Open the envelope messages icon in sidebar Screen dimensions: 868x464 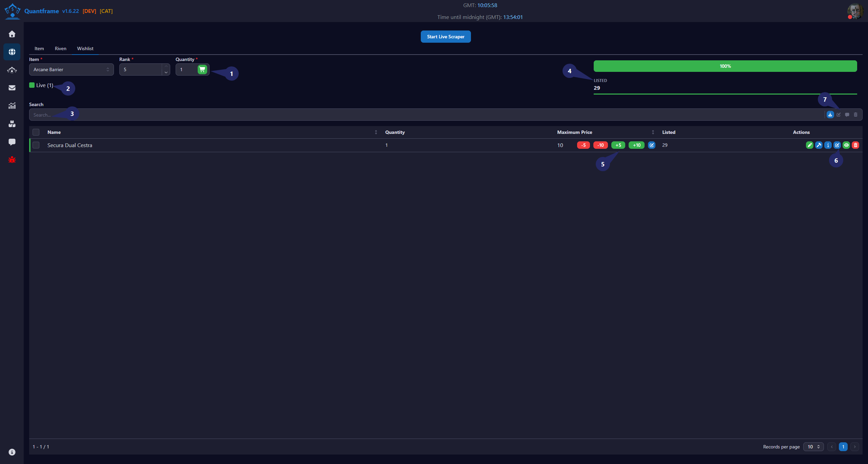(12, 88)
